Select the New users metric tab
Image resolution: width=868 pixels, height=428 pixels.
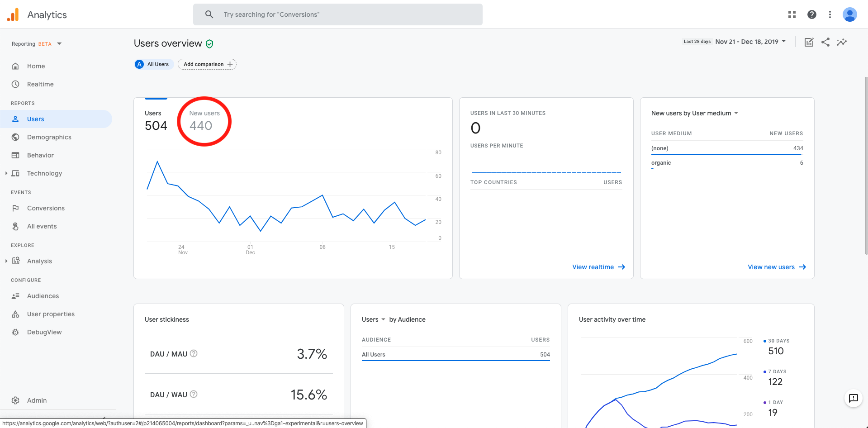[x=204, y=120]
